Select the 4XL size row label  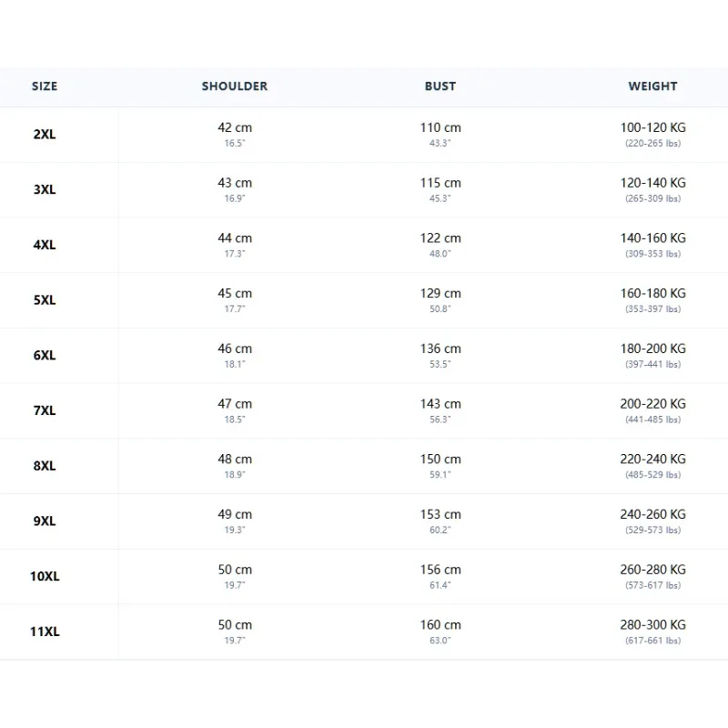pos(45,245)
